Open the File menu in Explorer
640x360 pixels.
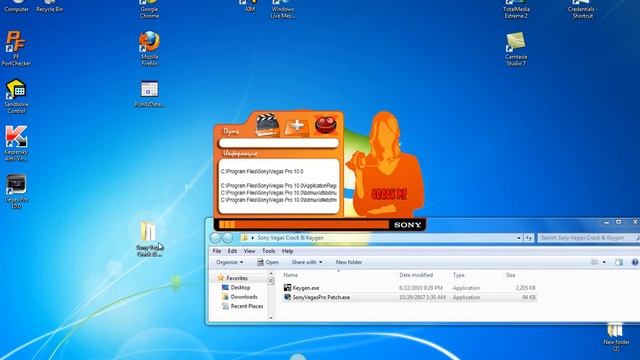coord(217,251)
